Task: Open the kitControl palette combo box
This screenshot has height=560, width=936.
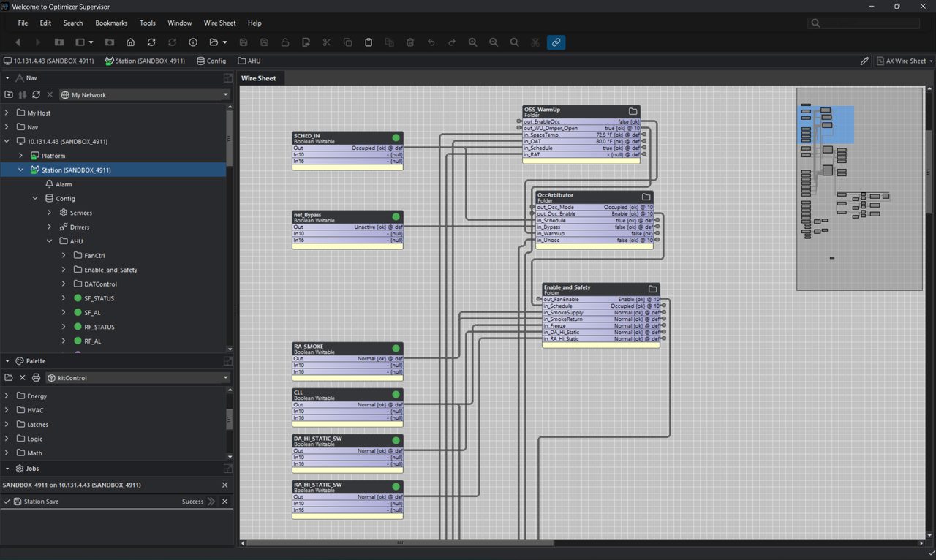Action: [x=137, y=377]
